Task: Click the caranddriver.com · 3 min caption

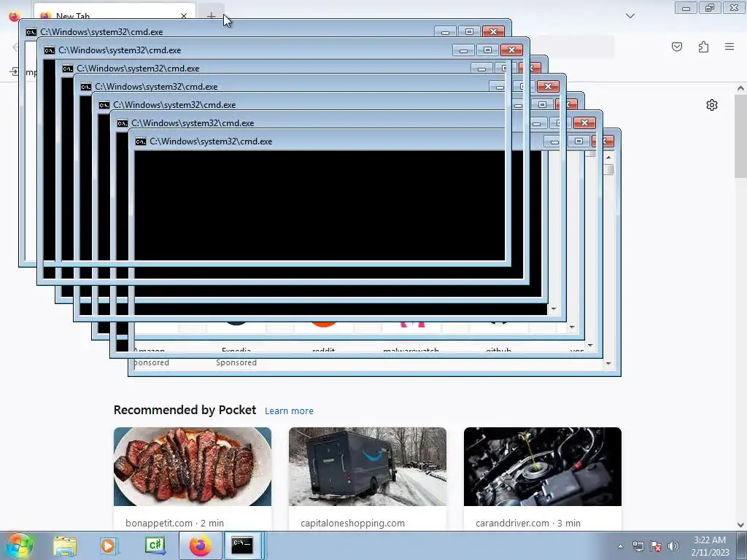Action: (x=528, y=523)
